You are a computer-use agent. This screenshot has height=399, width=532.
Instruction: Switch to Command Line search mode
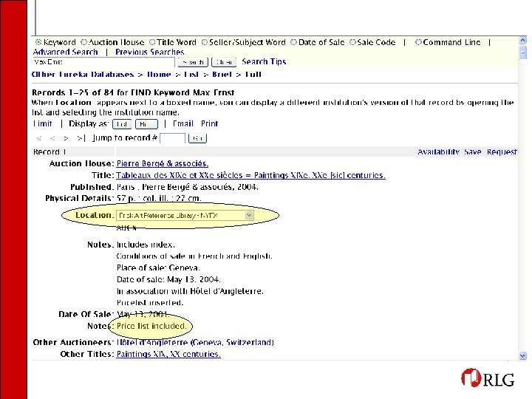pos(418,42)
